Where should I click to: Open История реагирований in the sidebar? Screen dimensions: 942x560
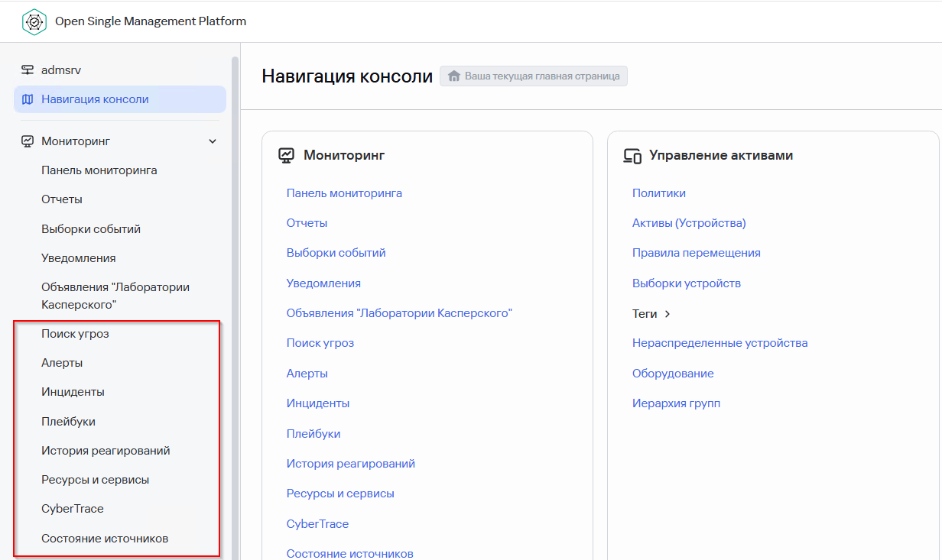(106, 451)
